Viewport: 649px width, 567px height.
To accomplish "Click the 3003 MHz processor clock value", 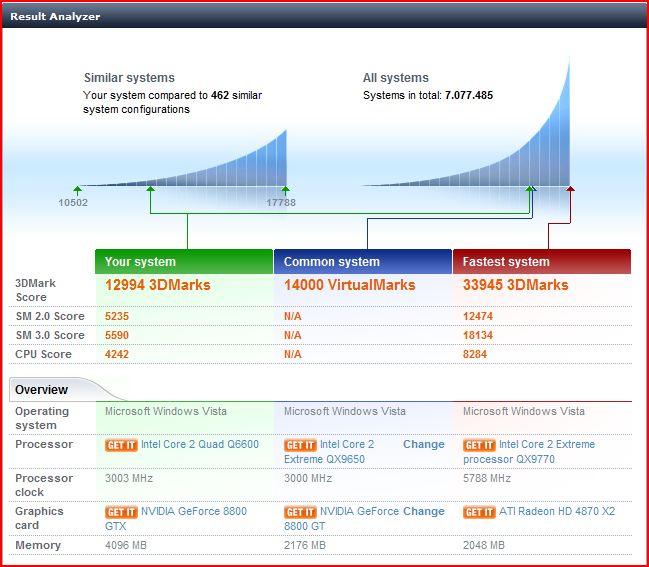I will point(129,478).
